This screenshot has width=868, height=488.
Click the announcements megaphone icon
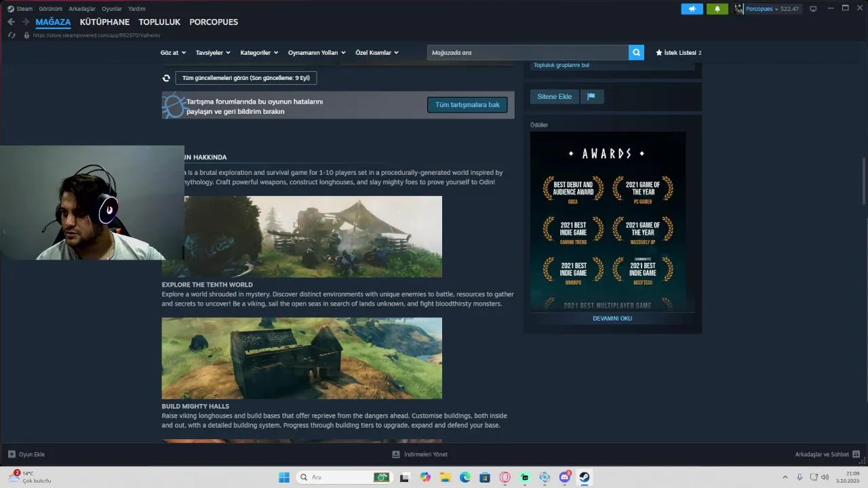coord(692,9)
